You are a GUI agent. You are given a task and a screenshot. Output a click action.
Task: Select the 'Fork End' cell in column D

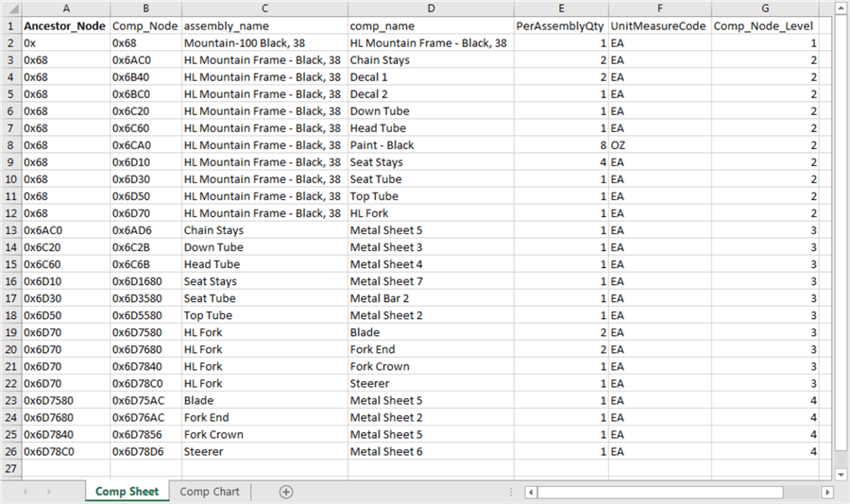click(431, 349)
